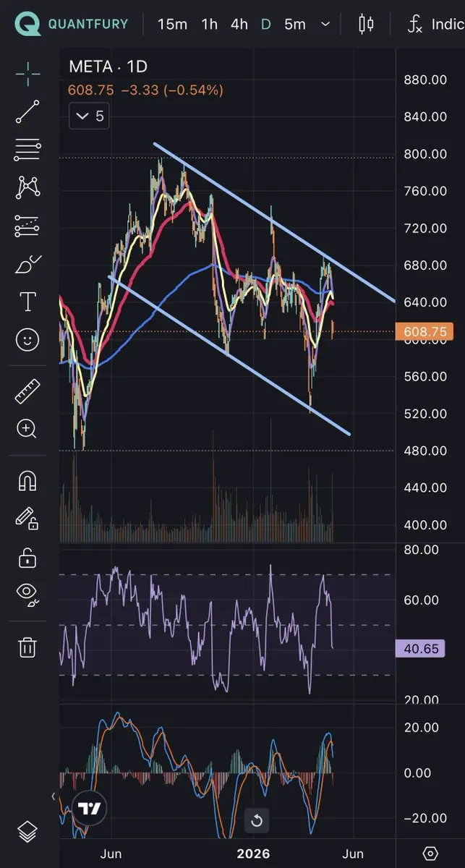Click the 480.00 price axis label
Viewport: 465px width, 868px height.
pos(425,451)
